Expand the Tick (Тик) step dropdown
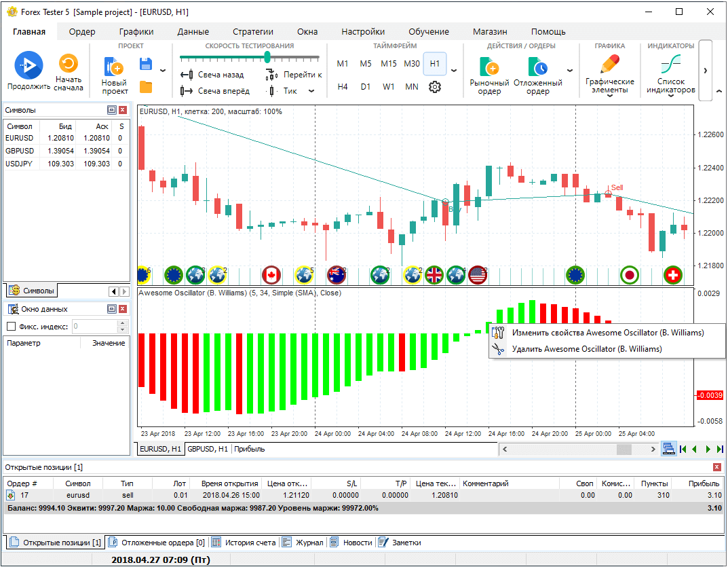Screen dimensions: 728x567 pos(311,91)
